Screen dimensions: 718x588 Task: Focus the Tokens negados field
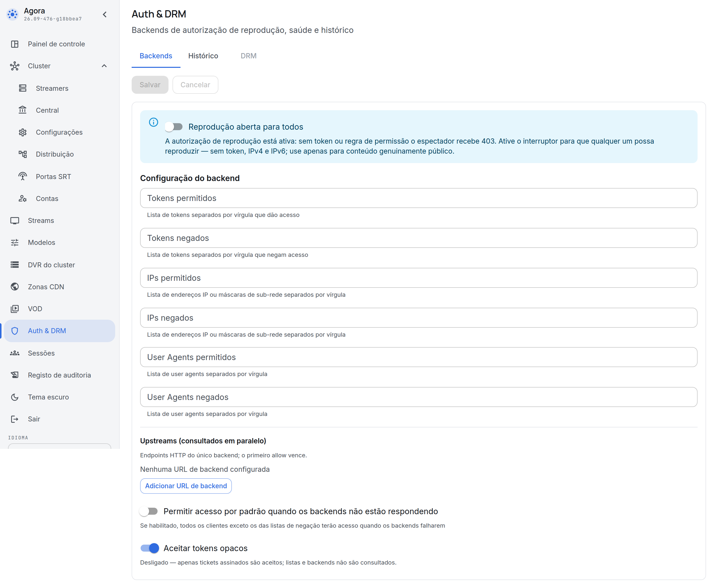click(419, 238)
